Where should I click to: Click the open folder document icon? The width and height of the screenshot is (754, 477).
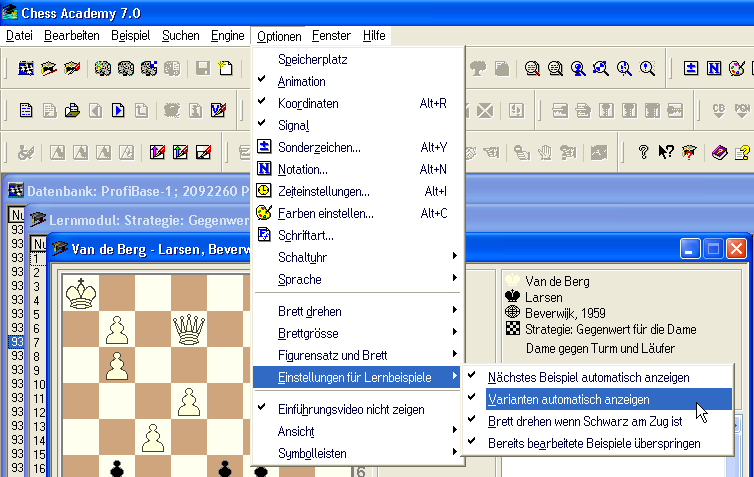click(x=72, y=111)
